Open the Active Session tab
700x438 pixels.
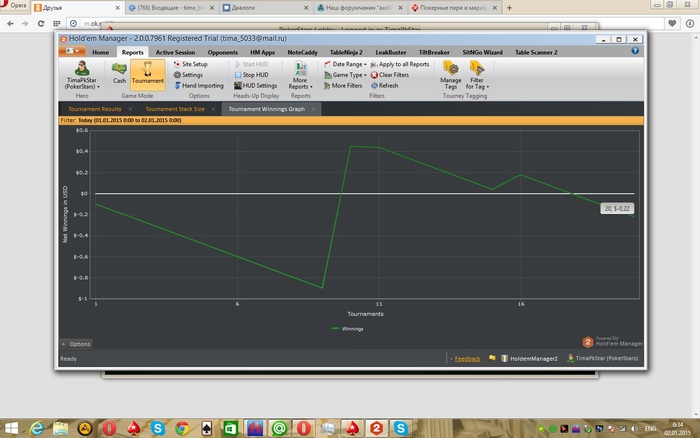click(x=175, y=52)
